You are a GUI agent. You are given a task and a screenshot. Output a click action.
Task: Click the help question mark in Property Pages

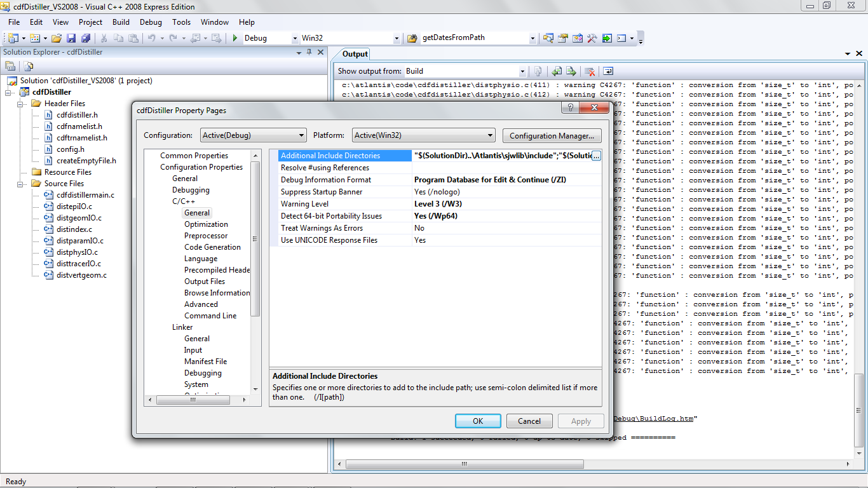click(x=571, y=109)
